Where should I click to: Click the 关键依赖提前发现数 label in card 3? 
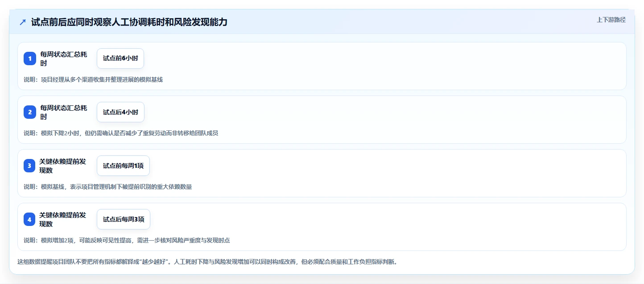(x=63, y=166)
